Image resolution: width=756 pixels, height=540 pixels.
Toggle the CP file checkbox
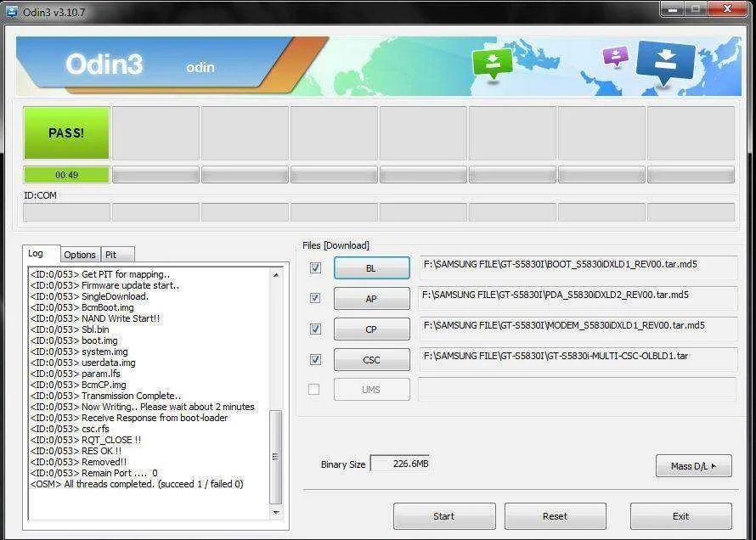point(315,329)
